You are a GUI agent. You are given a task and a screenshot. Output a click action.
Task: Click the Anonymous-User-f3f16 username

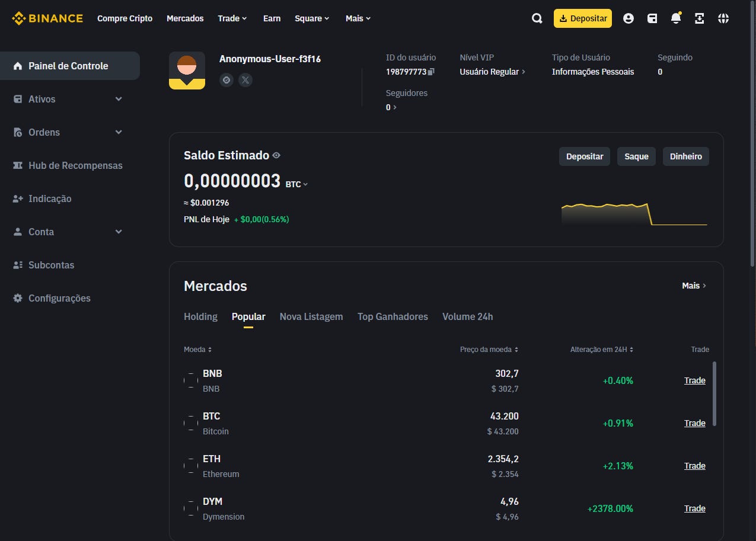pyautogui.click(x=270, y=59)
